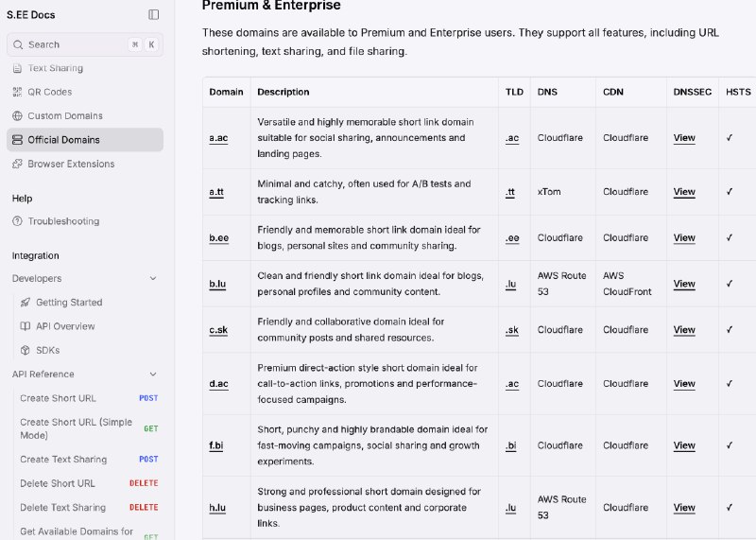This screenshot has height=540, width=756.
Task: View DNSSEC details for b.ee
Action: tap(684, 238)
